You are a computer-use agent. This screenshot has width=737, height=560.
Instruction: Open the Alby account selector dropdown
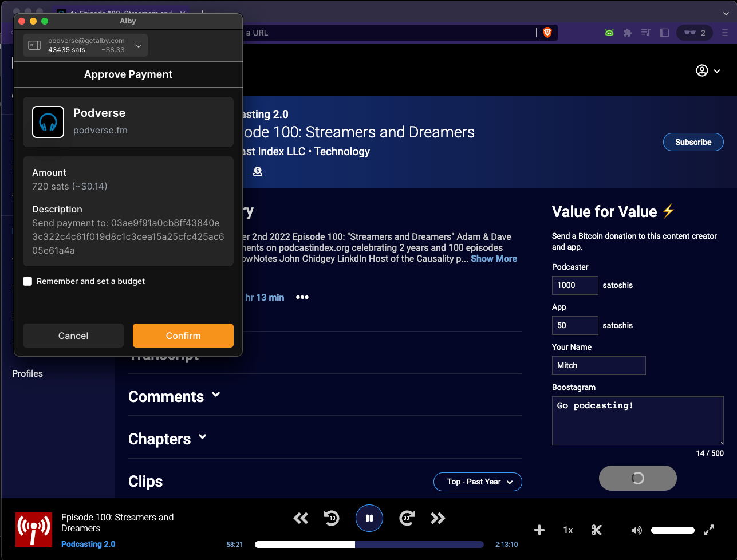coord(85,45)
